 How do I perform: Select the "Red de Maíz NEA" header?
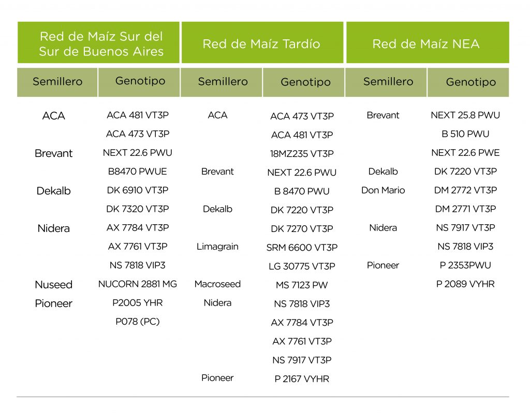point(426,44)
